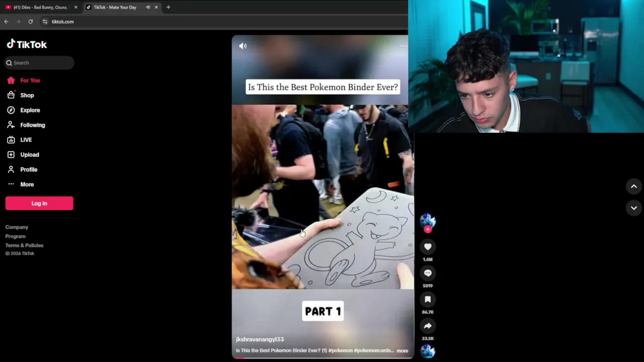The image size is (644, 362).
Task: Open comments via the speech bubble icon
Action: tap(428, 273)
